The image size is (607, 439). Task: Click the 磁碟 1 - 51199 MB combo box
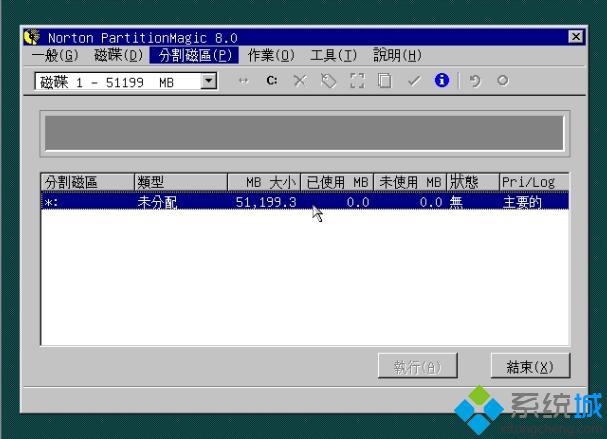pyautogui.click(x=126, y=82)
